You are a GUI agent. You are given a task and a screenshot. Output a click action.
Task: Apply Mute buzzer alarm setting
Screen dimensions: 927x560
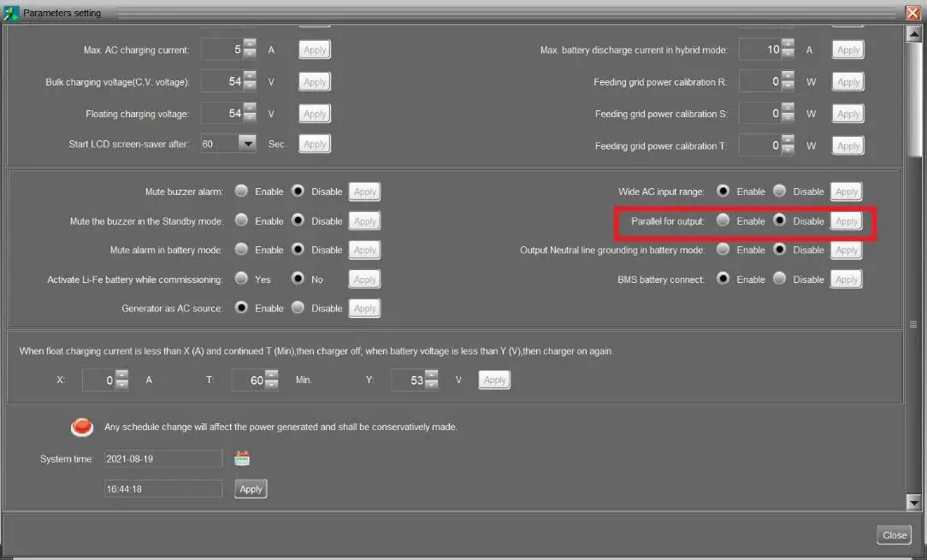click(x=365, y=191)
